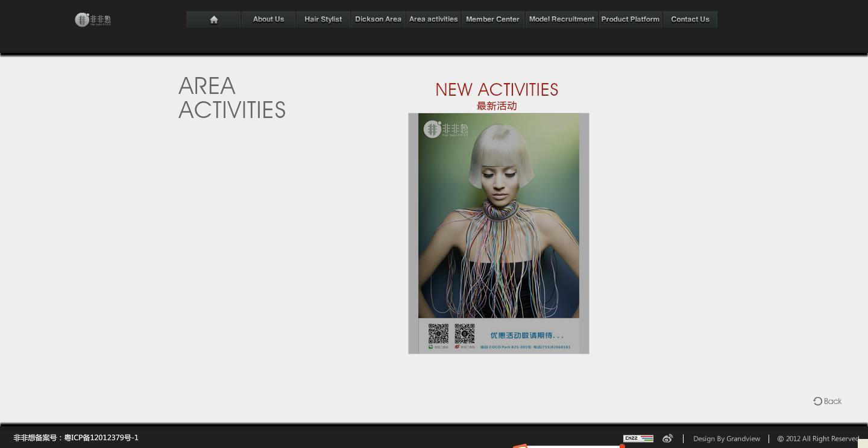Click the circular arrow icon beside Back
Screen dimensions: 868x448
(817, 401)
